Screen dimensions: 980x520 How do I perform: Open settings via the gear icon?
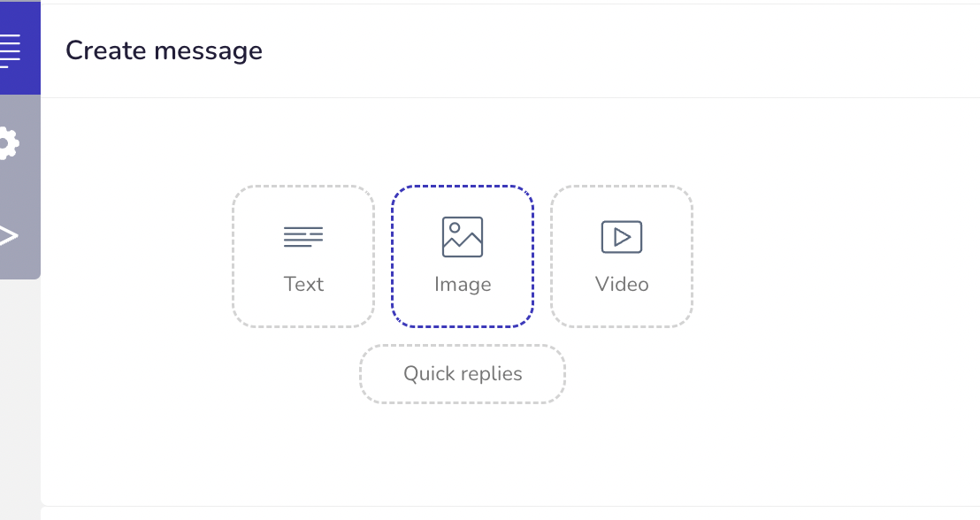(8, 144)
